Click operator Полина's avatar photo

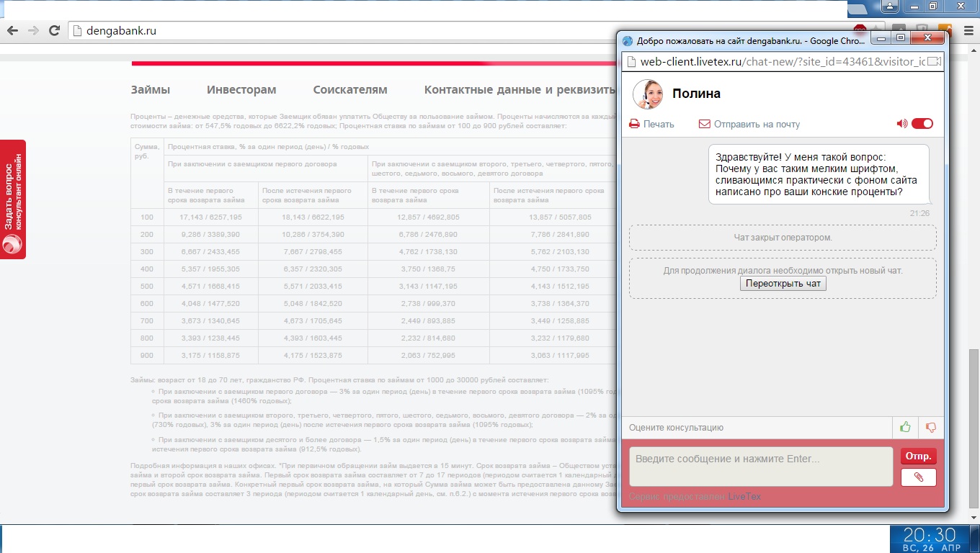click(647, 94)
